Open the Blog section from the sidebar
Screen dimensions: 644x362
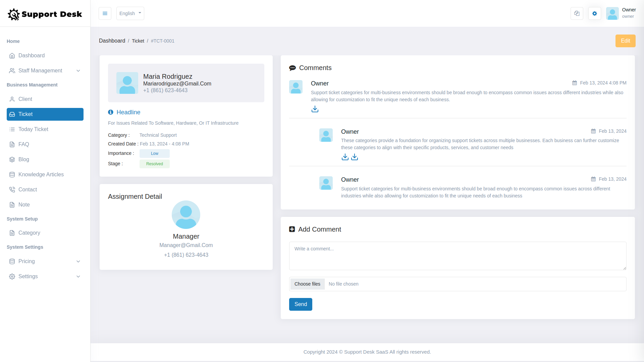23,159
